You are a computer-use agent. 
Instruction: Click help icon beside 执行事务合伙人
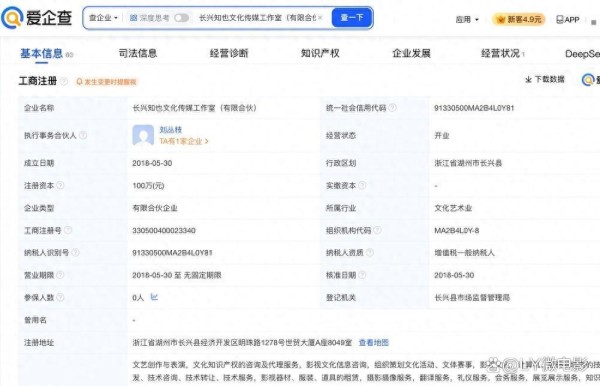(x=83, y=135)
